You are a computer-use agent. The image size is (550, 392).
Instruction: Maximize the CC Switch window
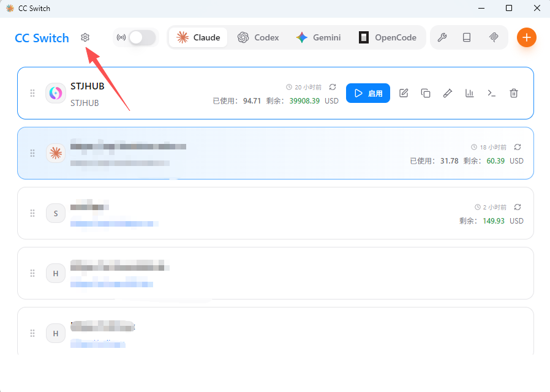coord(509,8)
